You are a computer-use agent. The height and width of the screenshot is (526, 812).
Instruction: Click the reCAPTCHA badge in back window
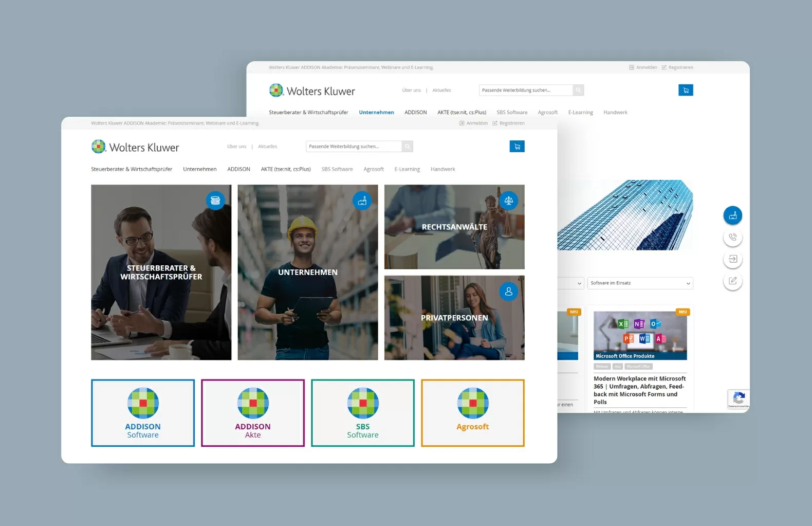[739, 400]
